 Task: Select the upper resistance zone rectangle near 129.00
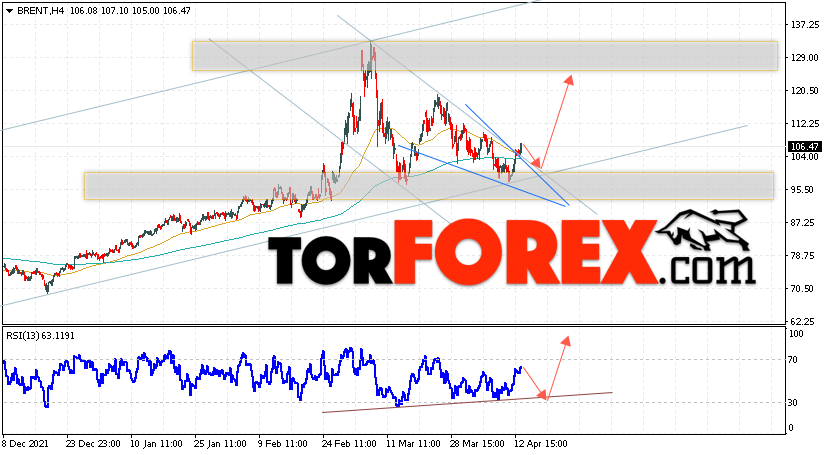pyautogui.click(x=485, y=56)
